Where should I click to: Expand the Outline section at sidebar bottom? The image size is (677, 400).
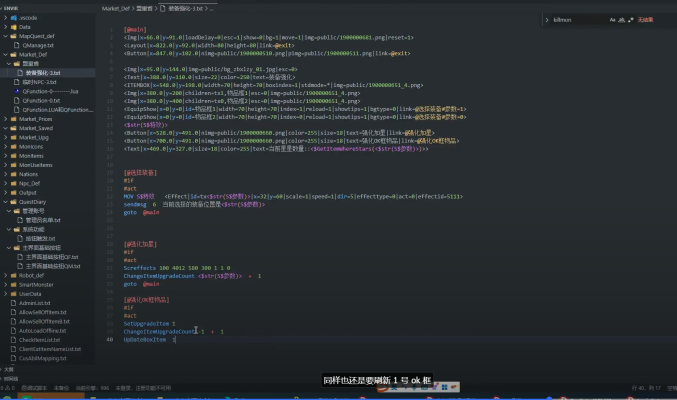(x=4, y=369)
